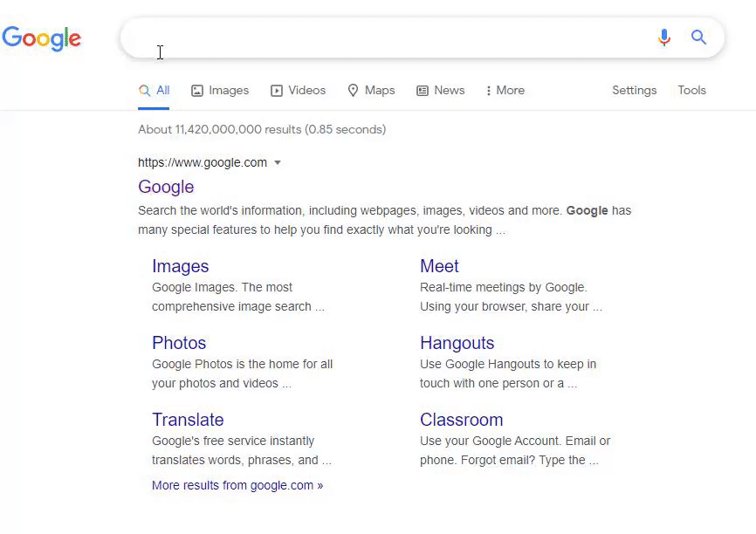Open the Videos search tab
756x534 pixels.
tap(298, 91)
